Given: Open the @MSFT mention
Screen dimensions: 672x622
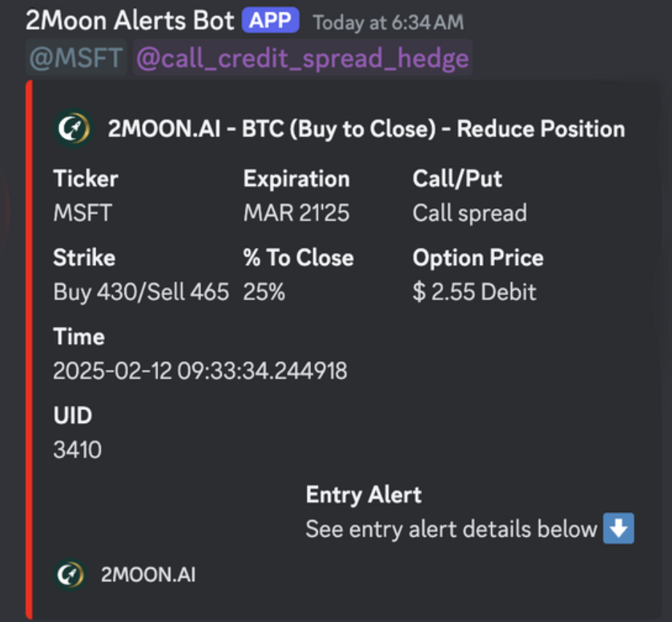Looking at the screenshot, I should (x=76, y=58).
